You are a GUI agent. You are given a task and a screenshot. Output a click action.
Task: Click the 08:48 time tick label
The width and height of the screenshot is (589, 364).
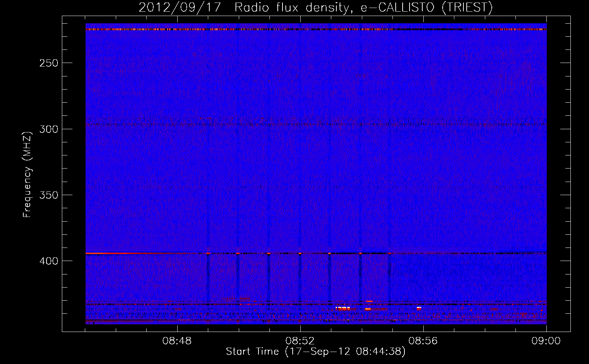coord(177,341)
